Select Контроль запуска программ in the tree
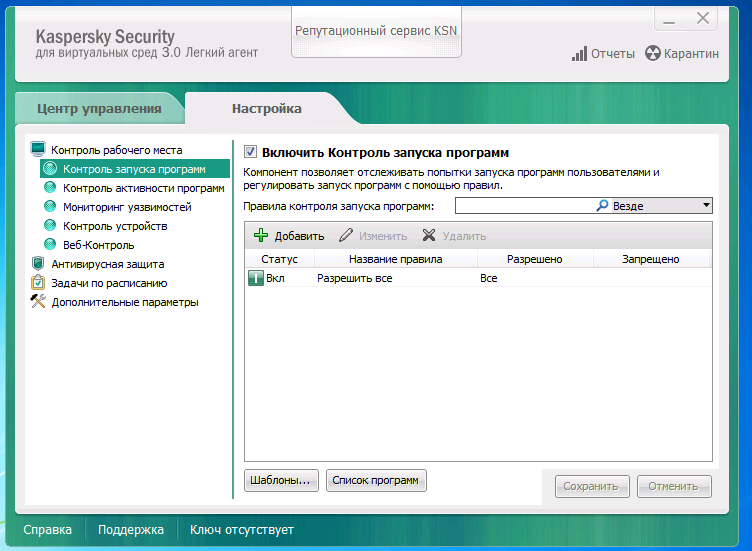752x551 pixels. (135, 169)
